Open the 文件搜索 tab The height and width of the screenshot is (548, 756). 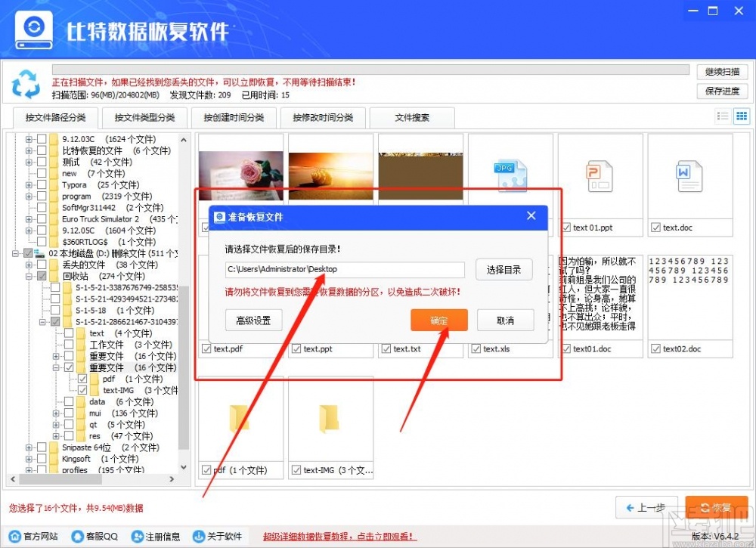pos(412,117)
